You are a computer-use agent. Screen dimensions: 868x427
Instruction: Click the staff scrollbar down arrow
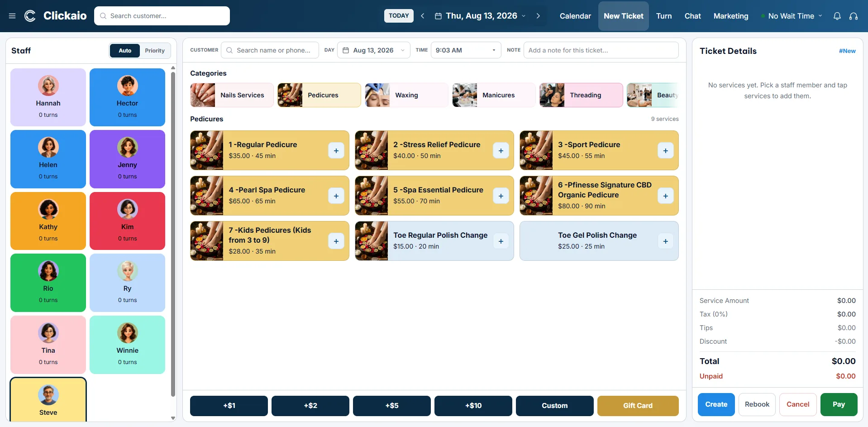click(173, 418)
